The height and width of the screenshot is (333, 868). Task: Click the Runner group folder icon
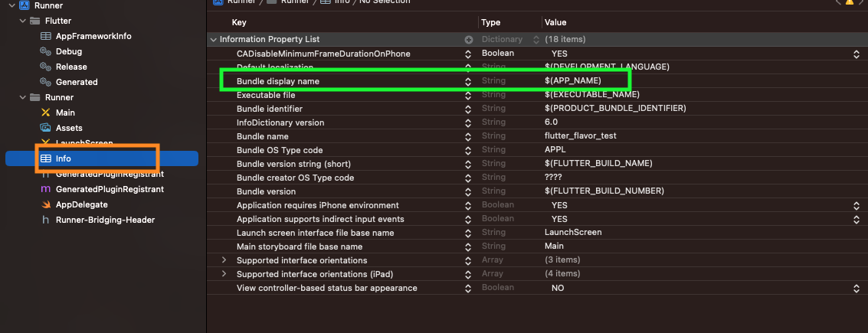(x=35, y=97)
